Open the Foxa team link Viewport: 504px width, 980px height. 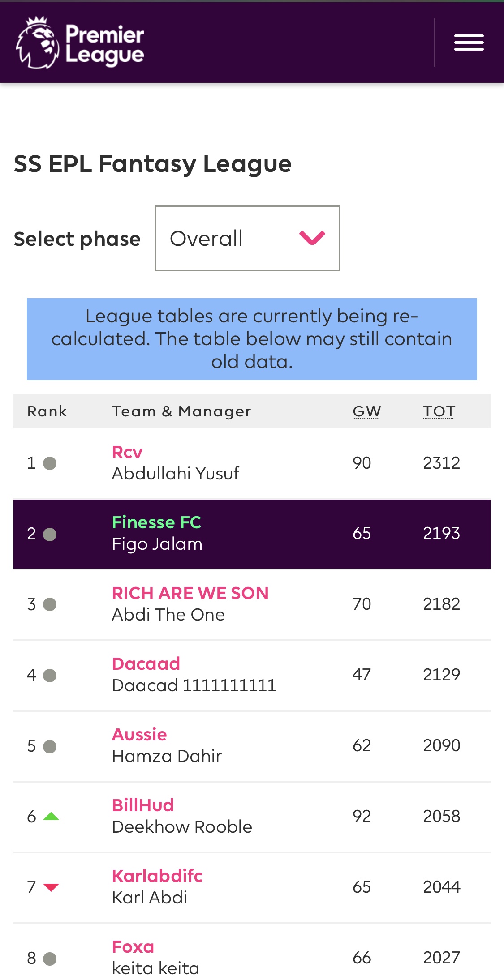click(133, 947)
